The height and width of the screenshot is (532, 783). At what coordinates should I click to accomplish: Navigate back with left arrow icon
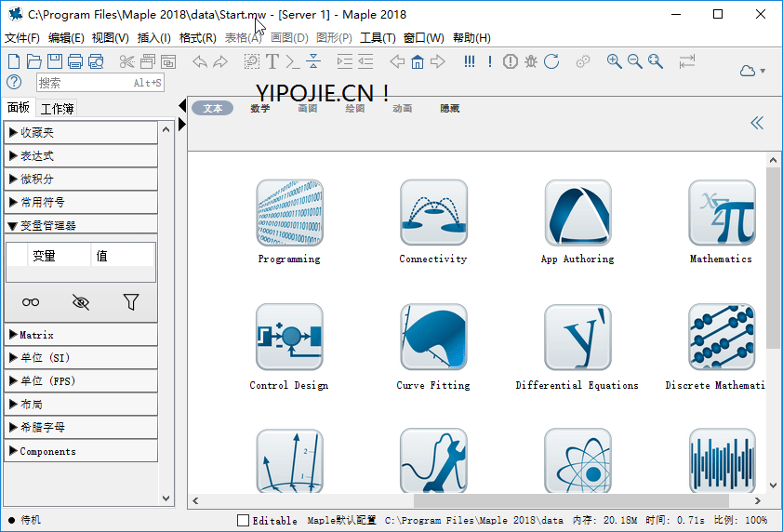pyautogui.click(x=397, y=61)
